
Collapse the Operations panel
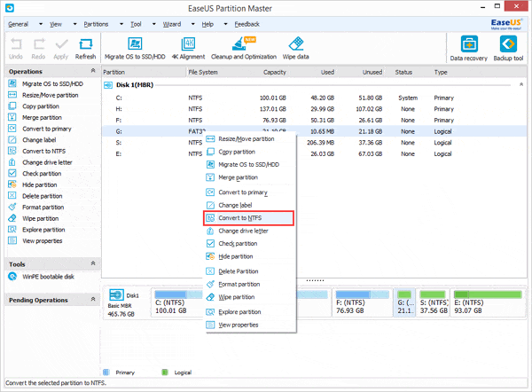point(93,71)
